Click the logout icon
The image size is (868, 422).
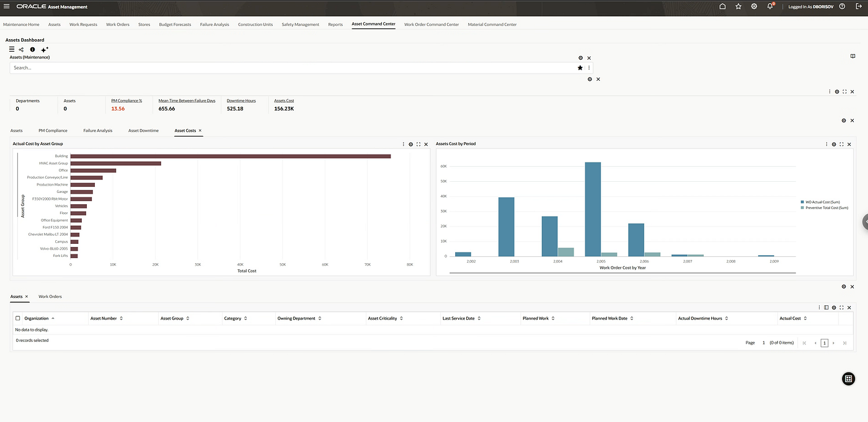coord(859,6)
